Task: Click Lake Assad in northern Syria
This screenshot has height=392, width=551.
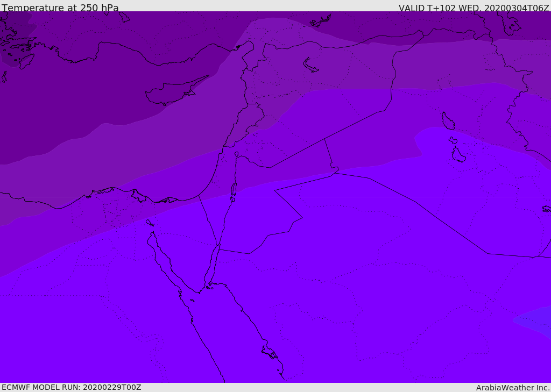Action: (x=311, y=66)
